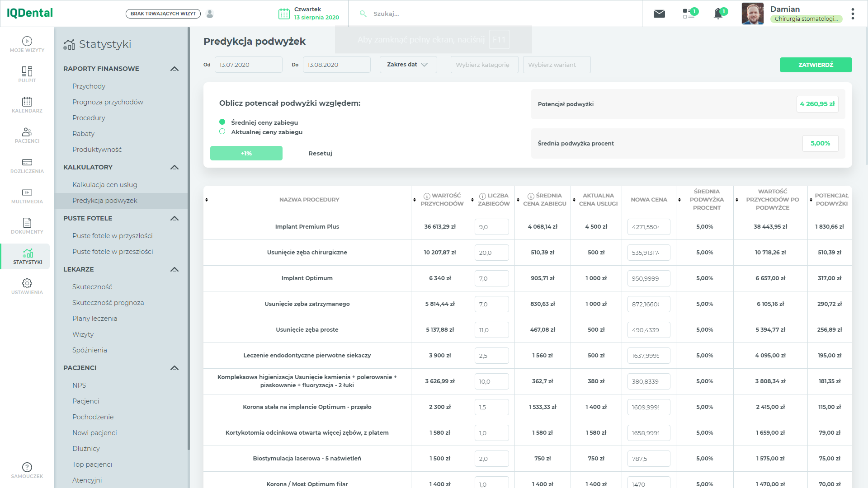
Task: Click the patient avatar icon near visit status
Action: click(210, 14)
